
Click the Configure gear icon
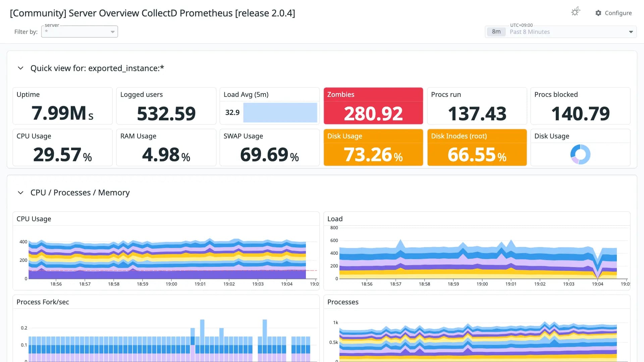(598, 13)
